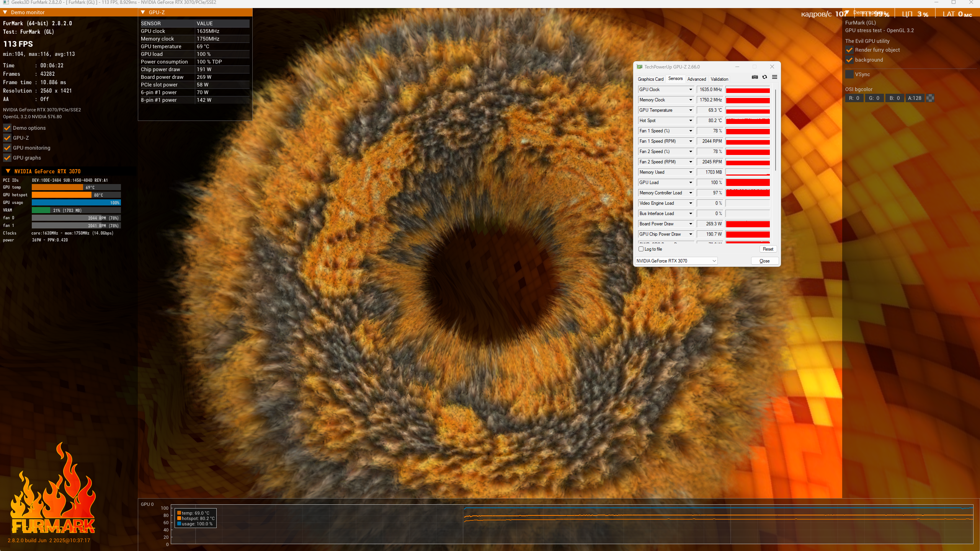Switch to the Graphics Card tab
Screen dimensions: 980x551
tap(650, 79)
